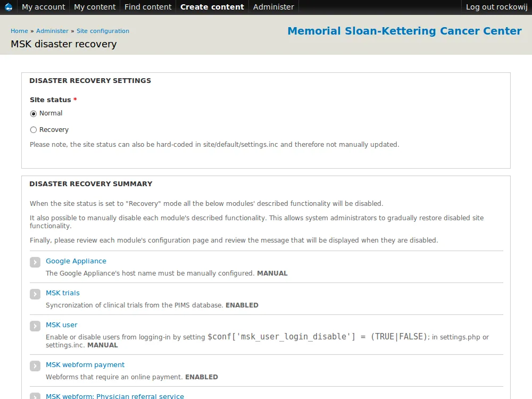Open the My account menu

pyautogui.click(x=44, y=7)
